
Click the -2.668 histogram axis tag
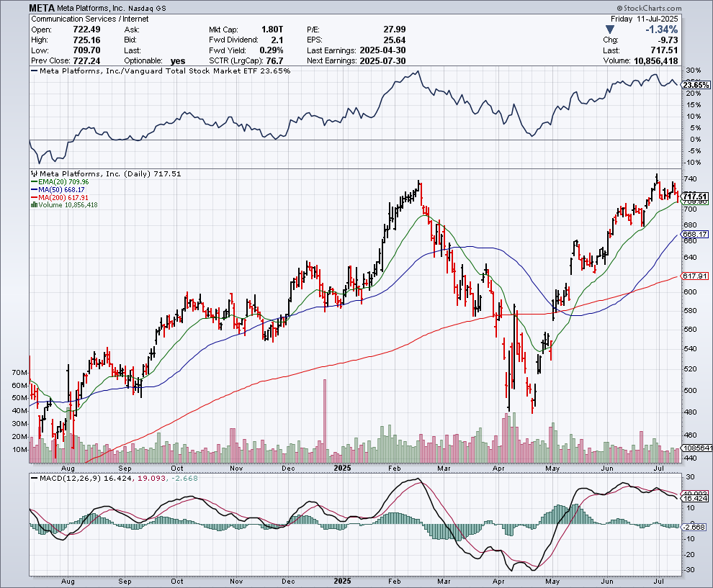pos(695,527)
